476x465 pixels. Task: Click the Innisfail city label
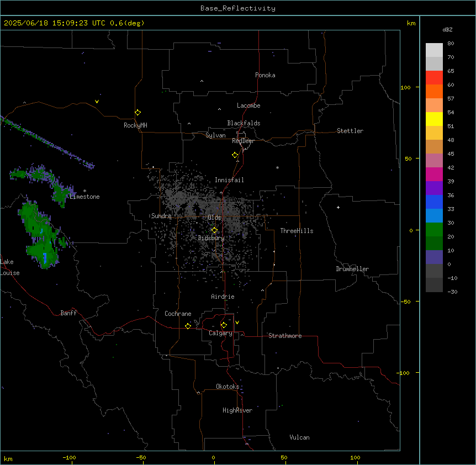coord(229,180)
